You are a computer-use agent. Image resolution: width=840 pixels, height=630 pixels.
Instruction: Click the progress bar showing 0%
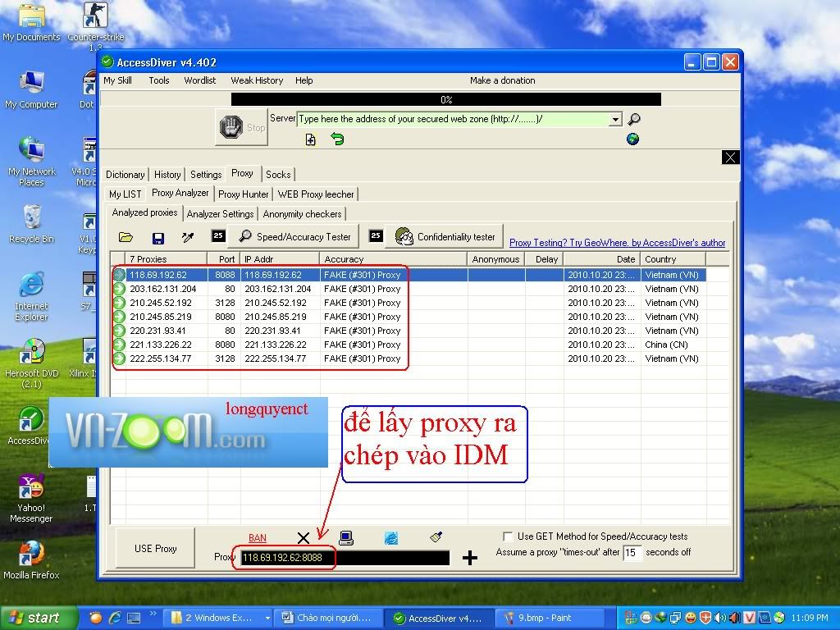pos(445,99)
